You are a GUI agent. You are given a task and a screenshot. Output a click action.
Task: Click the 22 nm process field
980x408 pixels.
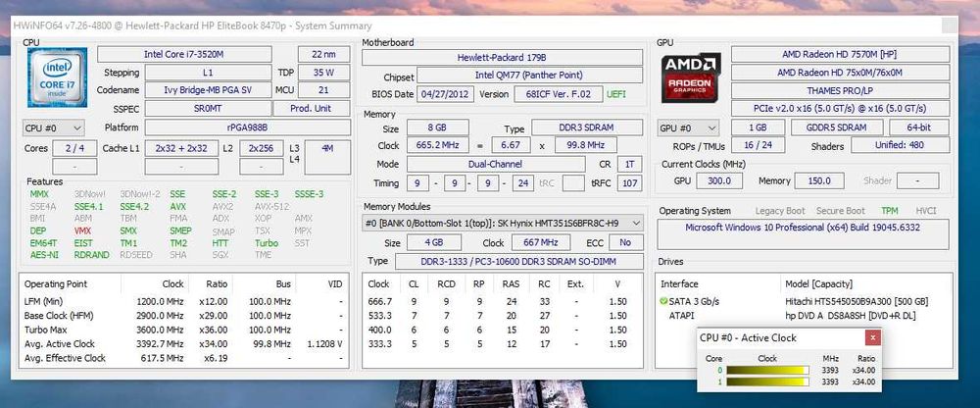coord(323,55)
